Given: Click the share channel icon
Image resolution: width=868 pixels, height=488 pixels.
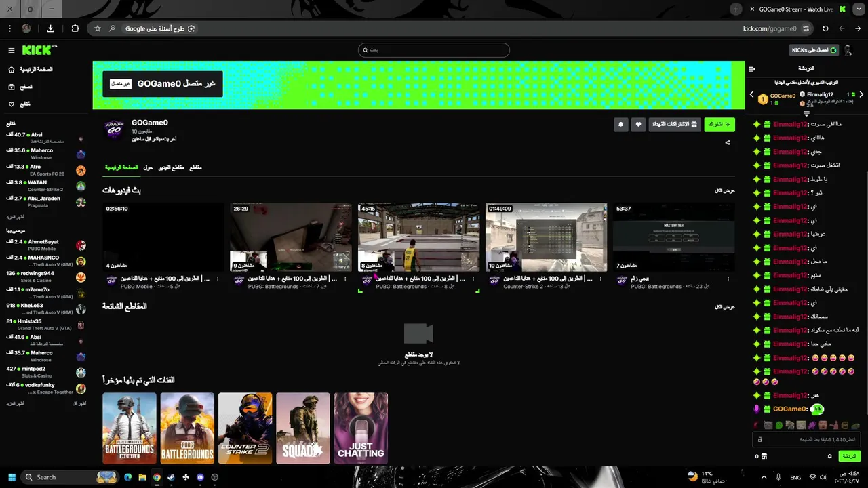Looking at the screenshot, I should click(x=728, y=142).
